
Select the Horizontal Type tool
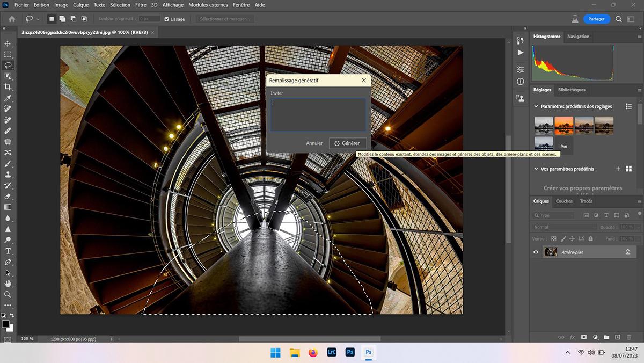(8, 251)
